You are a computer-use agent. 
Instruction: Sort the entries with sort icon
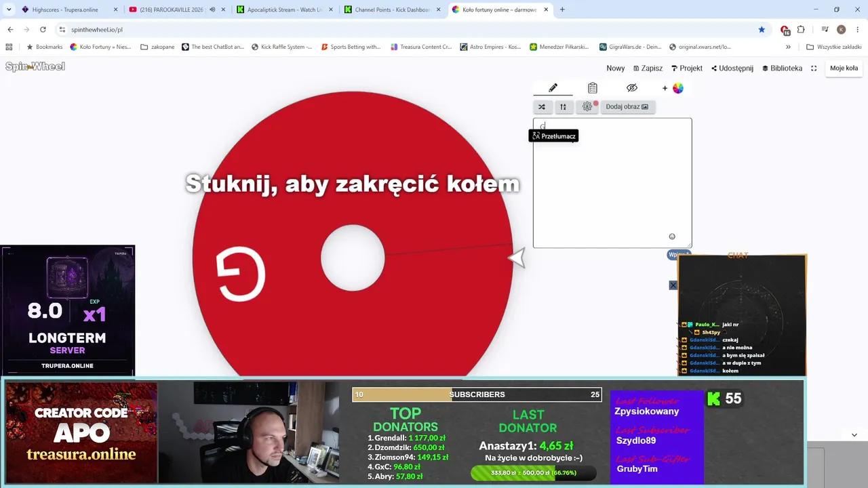563,106
